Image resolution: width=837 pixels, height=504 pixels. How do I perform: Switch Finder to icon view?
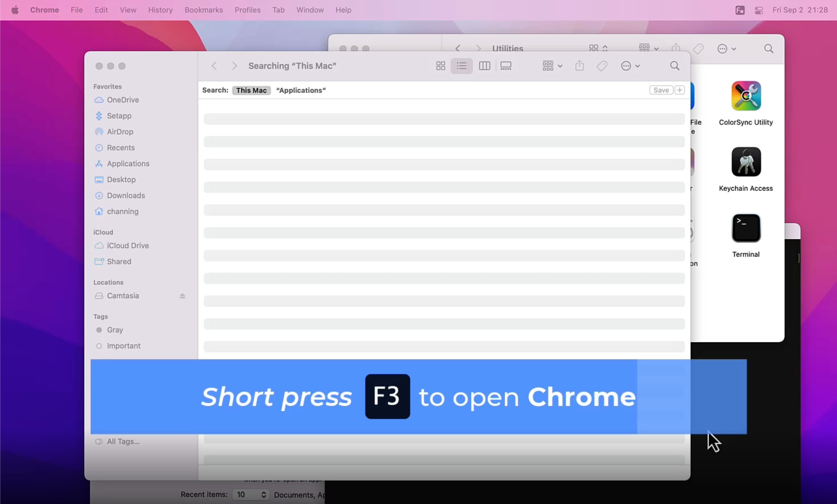pos(440,66)
